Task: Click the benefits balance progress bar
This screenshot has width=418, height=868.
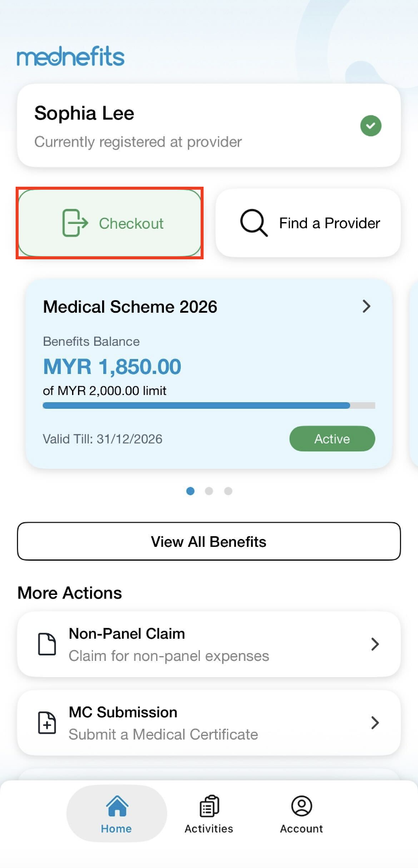Action: click(209, 406)
